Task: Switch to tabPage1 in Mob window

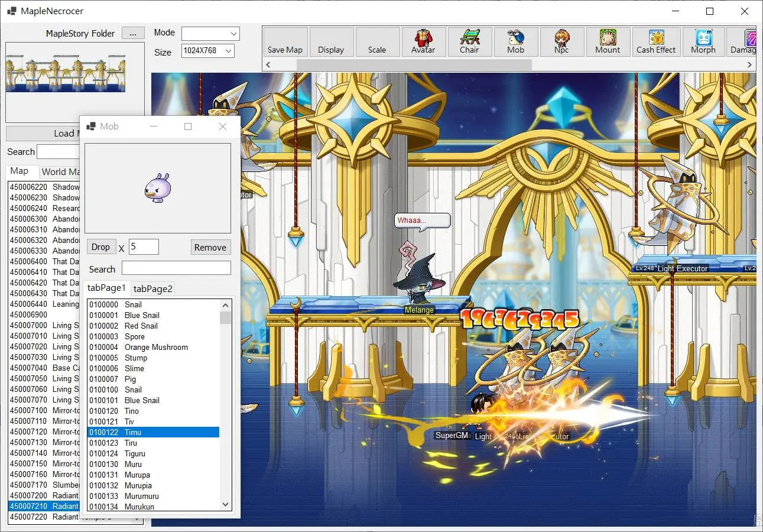Action: pyautogui.click(x=107, y=288)
